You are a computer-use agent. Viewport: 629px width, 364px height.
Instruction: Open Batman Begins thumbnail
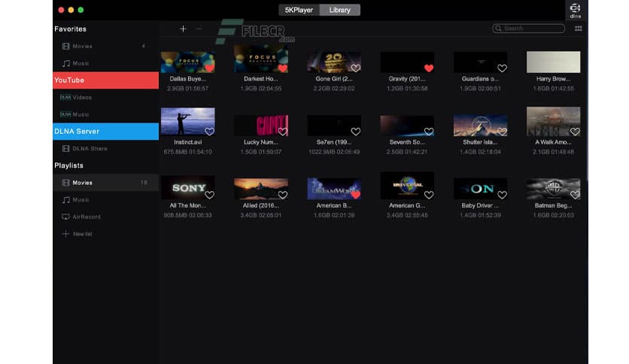(553, 189)
